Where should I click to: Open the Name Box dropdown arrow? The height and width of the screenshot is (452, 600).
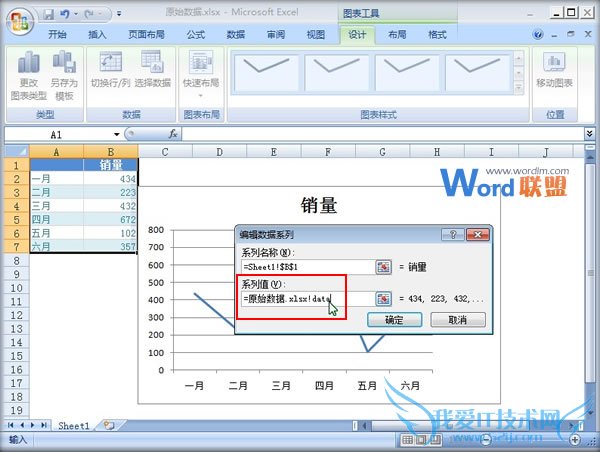click(117, 133)
